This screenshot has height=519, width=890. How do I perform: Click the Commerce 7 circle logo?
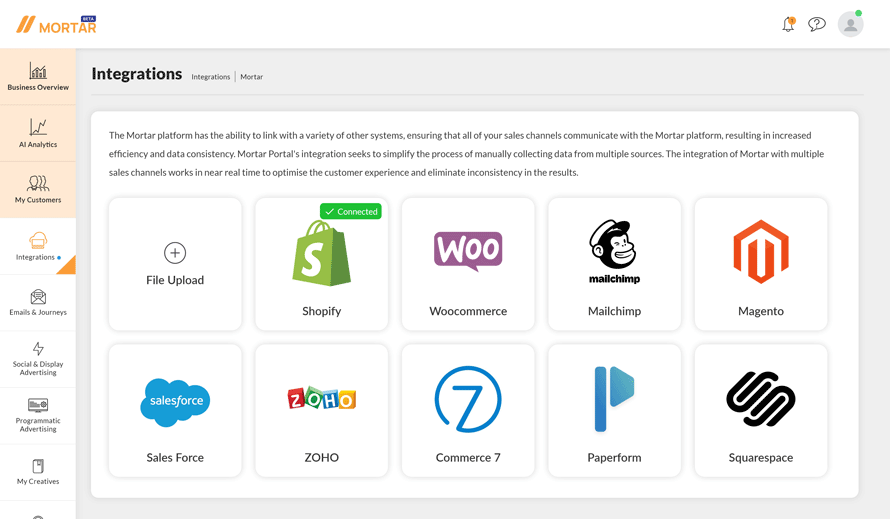[x=468, y=399]
